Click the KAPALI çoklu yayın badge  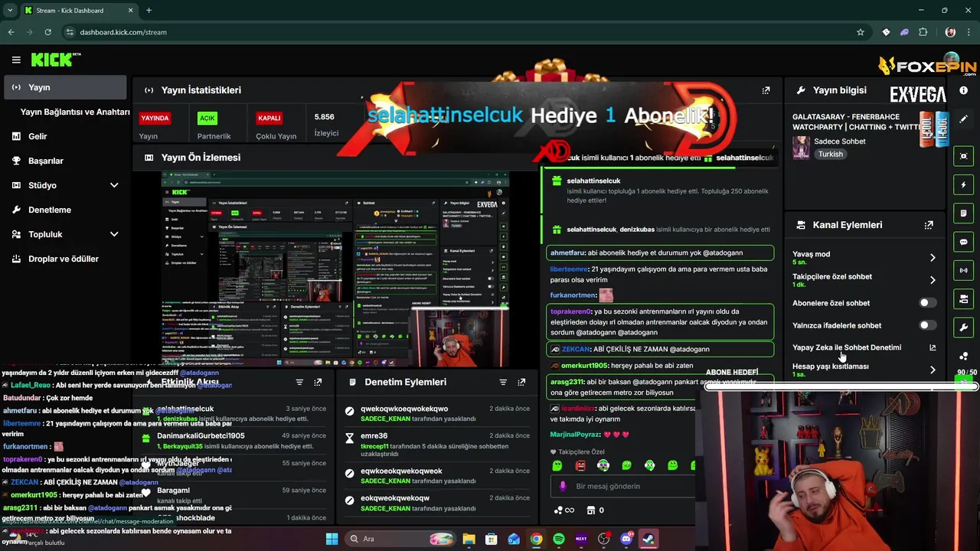[269, 118]
